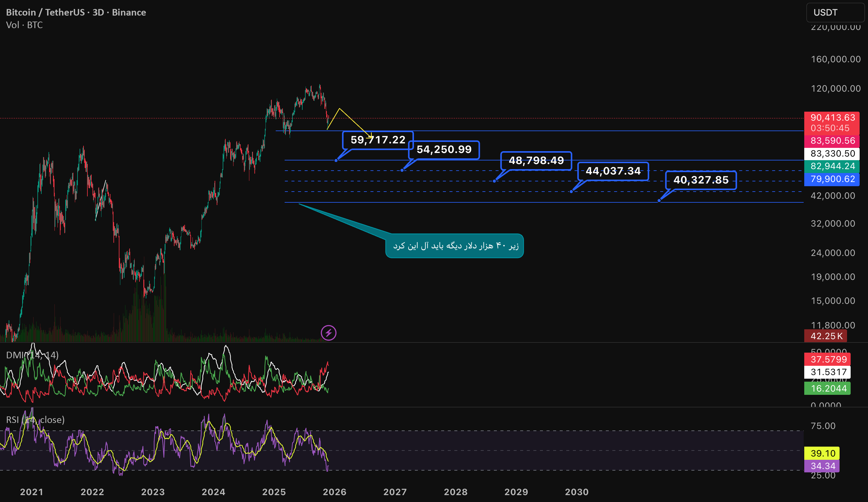Click the blue 79,900.62 price tag
This screenshot has width=868, height=502.
tap(831, 179)
